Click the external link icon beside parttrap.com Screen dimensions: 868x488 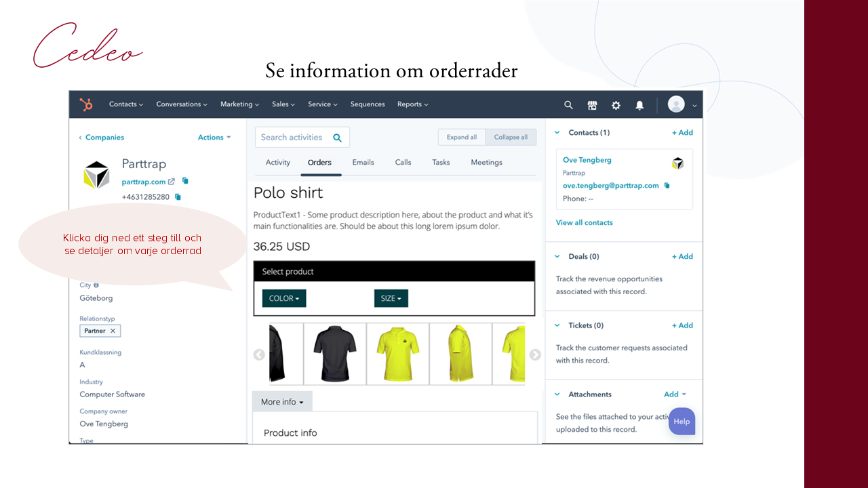click(x=172, y=182)
